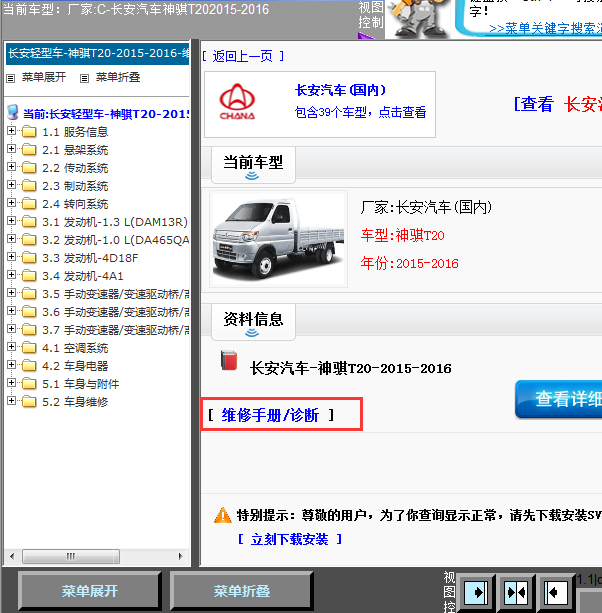Image resolution: width=602 pixels, height=613 pixels.
Task: Click the tree scrollbar right arrow
Action: [180, 556]
